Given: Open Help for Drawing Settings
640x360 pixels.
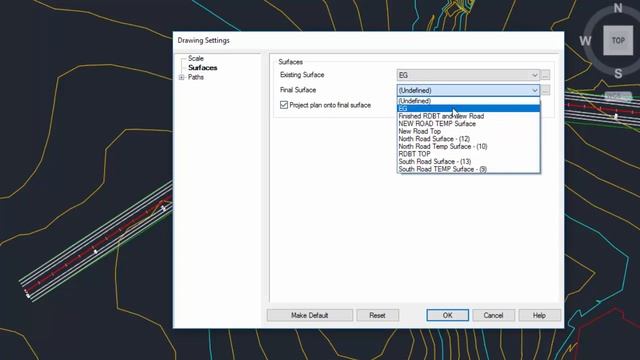Looking at the screenshot, I should pyautogui.click(x=539, y=315).
